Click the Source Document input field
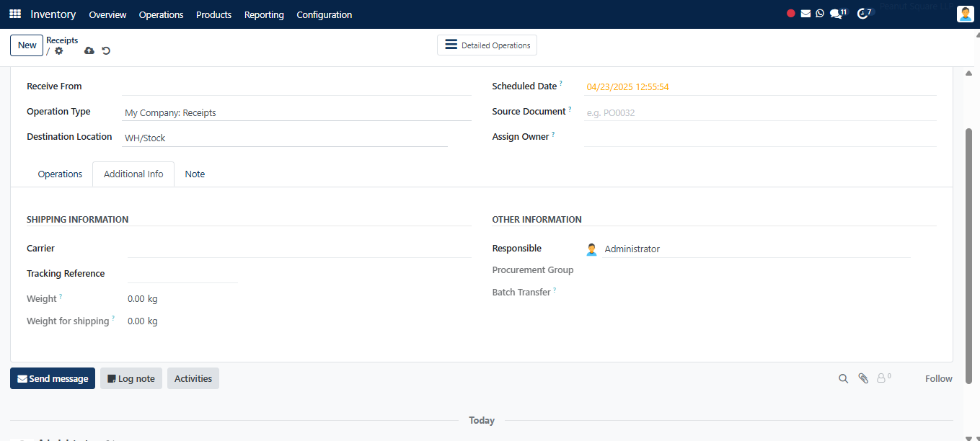Viewport: 980px width, 441px height. point(760,112)
